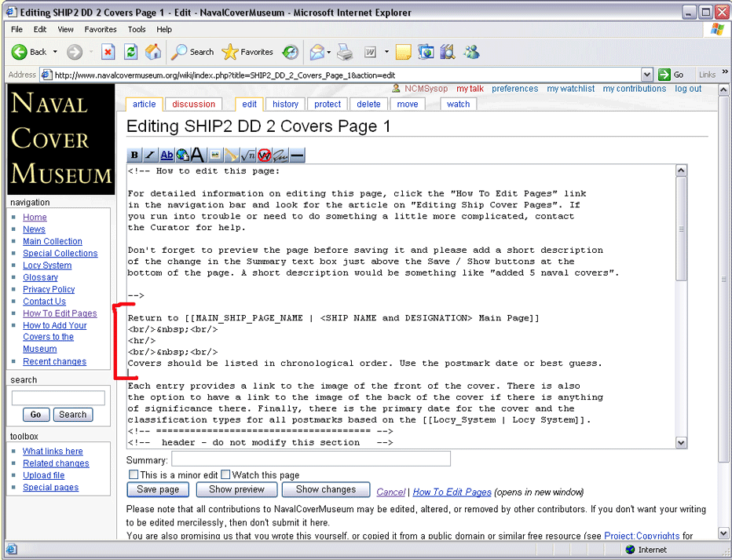Insert an internal link with the Ab icon

pos(167,156)
